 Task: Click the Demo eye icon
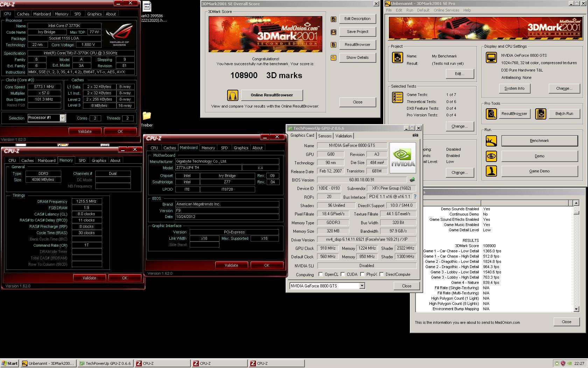pyautogui.click(x=491, y=156)
